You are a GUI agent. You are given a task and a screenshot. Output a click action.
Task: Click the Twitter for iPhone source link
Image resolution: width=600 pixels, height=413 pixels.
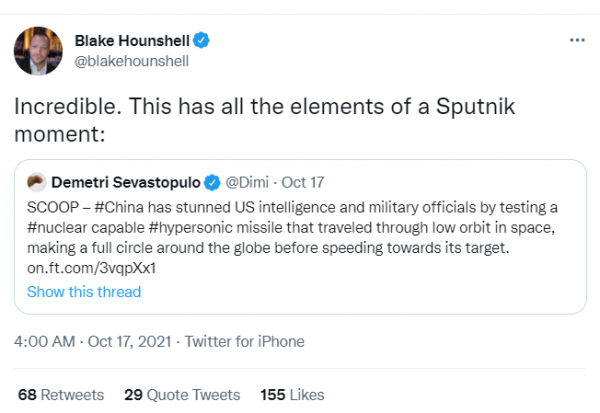pyautogui.click(x=242, y=341)
